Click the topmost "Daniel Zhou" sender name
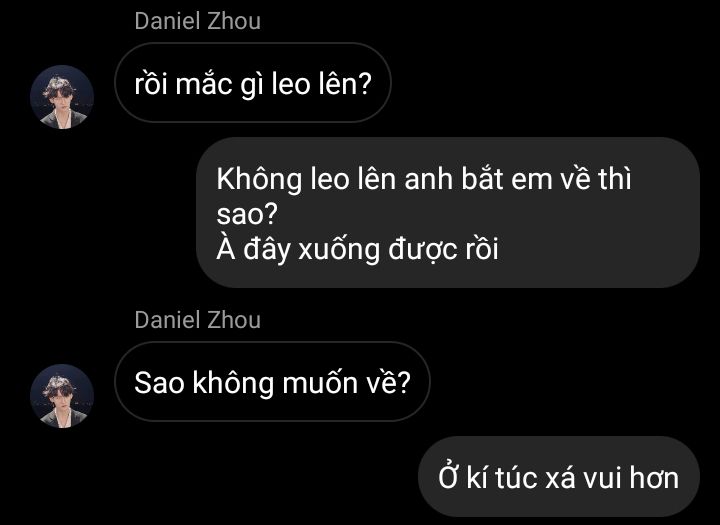 [x=197, y=21]
